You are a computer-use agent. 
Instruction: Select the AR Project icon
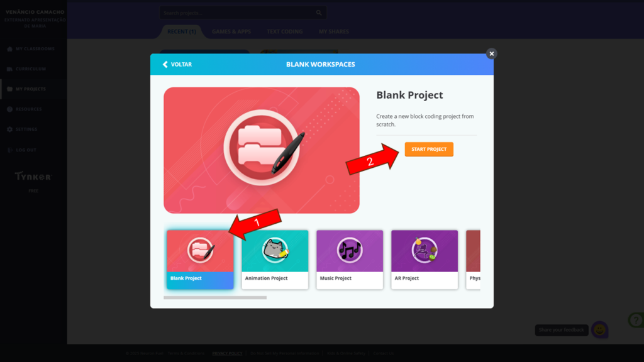click(425, 250)
